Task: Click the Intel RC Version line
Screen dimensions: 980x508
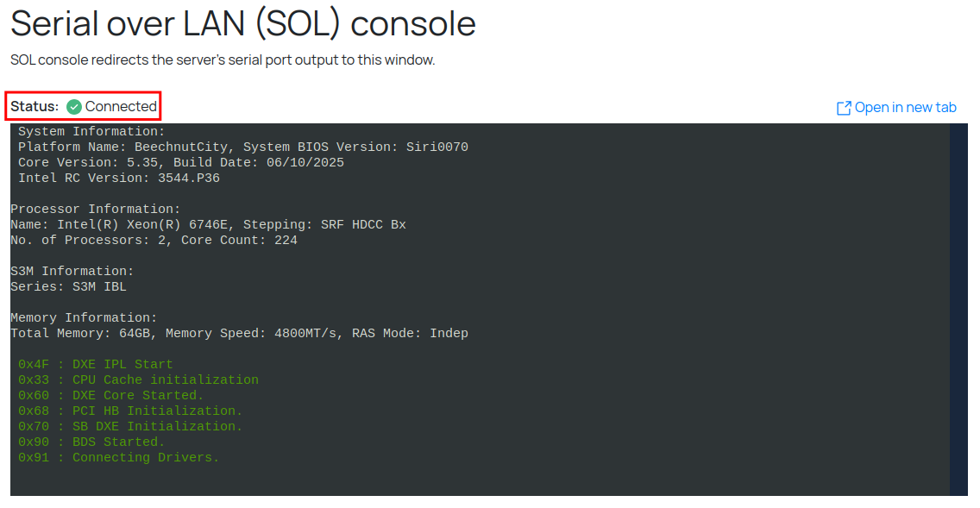Action: 118,179
